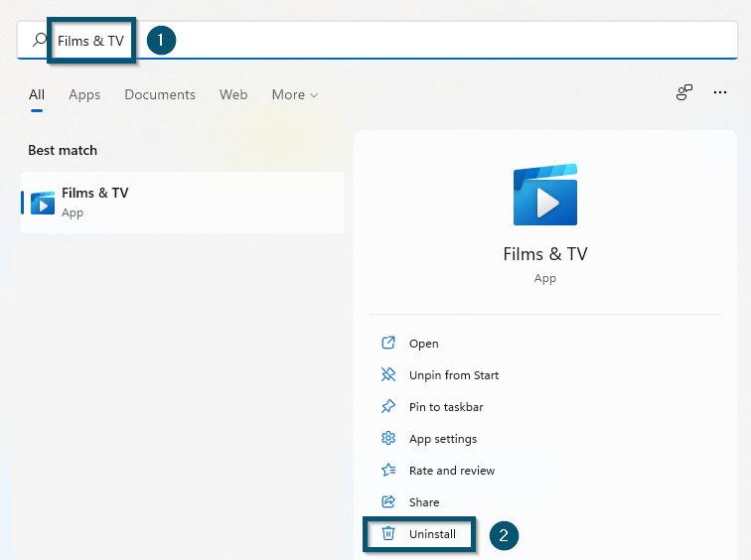Click the Best match heading
This screenshot has width=751, height=560.
[63, 150]
